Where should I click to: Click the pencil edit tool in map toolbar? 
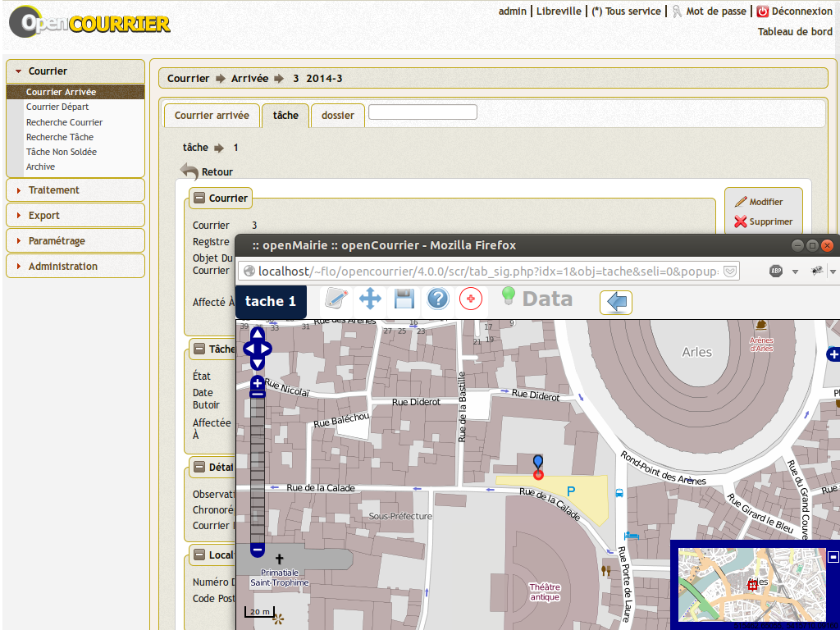tap(336, 299)
